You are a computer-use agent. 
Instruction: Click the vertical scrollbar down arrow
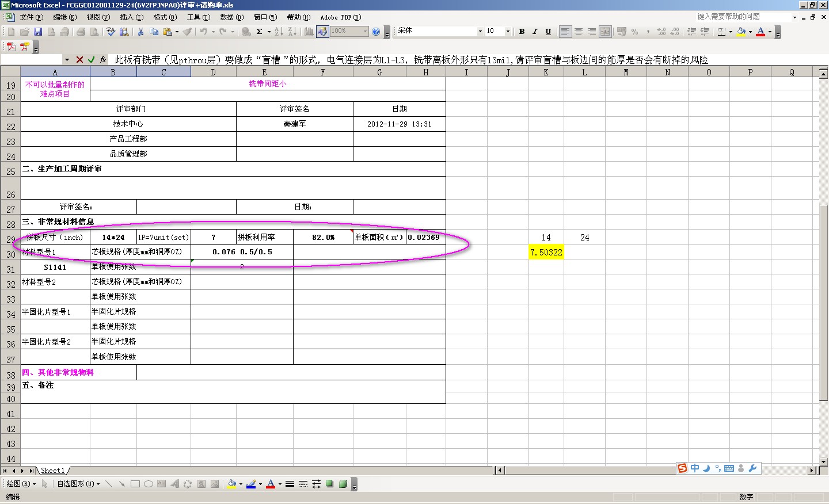[x=824, y=461]
